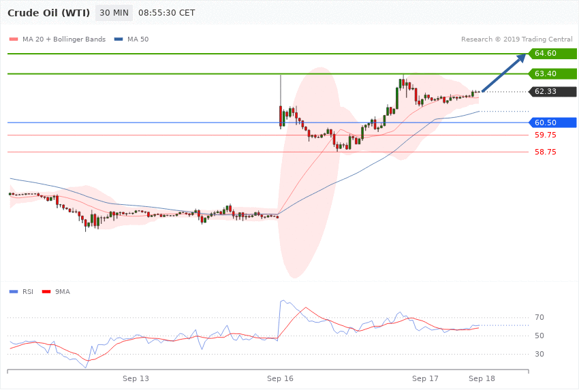
Task: Click the 58.75 red support label
Action: pyautogui.click(x=545, y=152)
